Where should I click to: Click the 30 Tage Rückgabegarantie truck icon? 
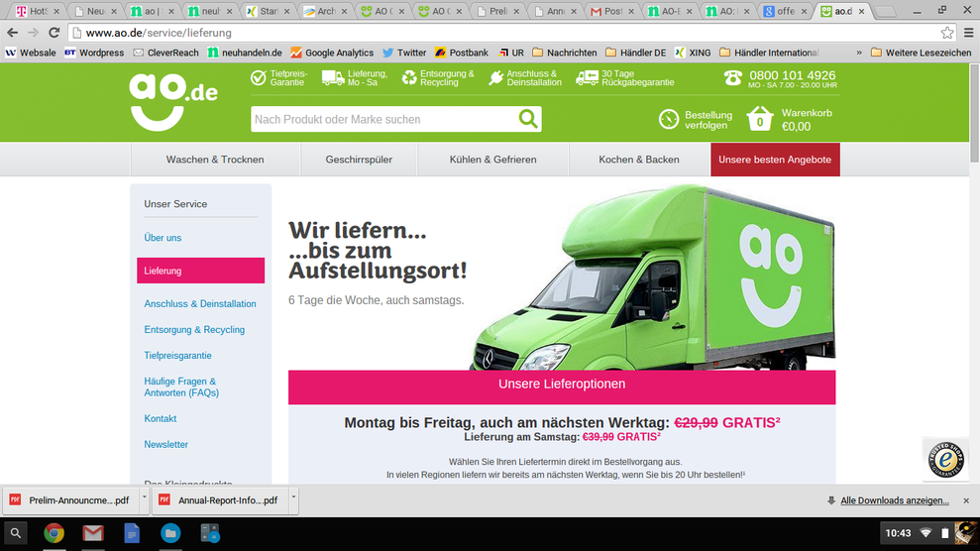587,77
